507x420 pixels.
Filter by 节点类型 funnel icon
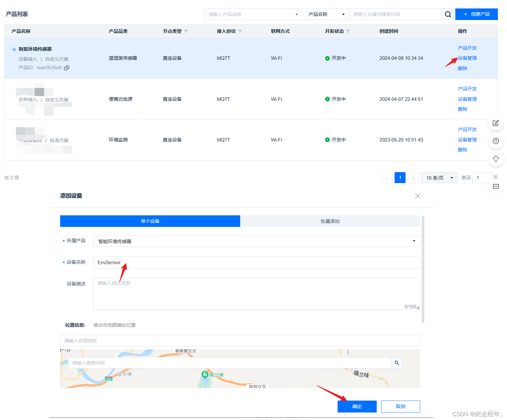tap(186, 31)
